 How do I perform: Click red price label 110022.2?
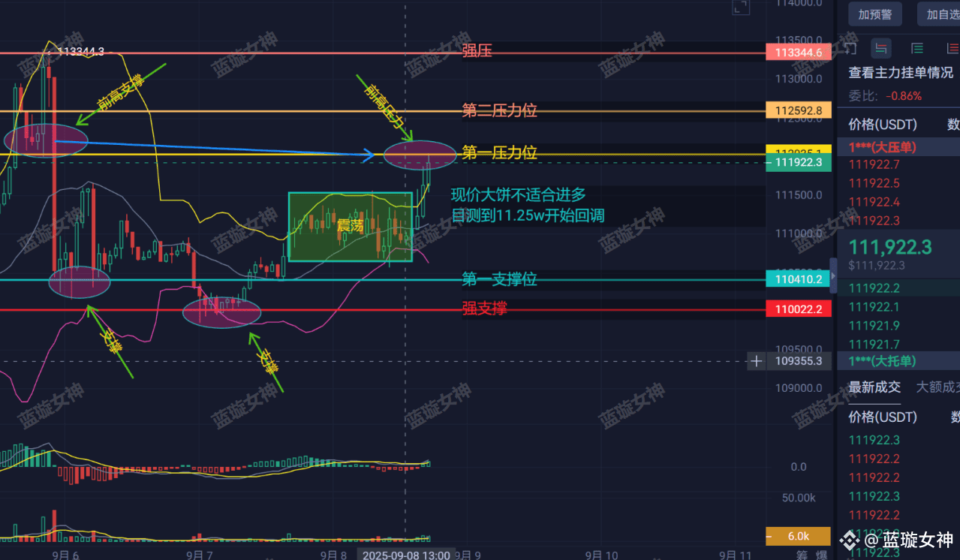[x=799, y=309]
